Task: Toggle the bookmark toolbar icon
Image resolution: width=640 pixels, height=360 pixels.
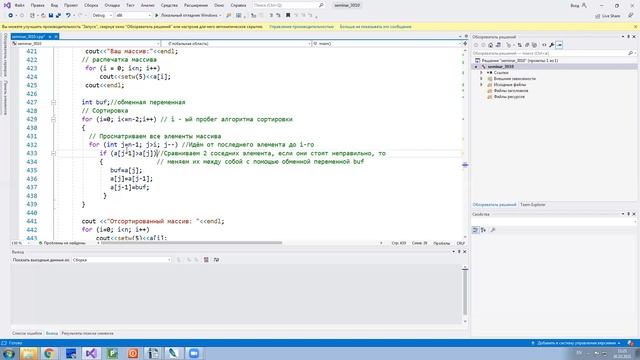Action: pyautogui.click(x=288, y=16)
